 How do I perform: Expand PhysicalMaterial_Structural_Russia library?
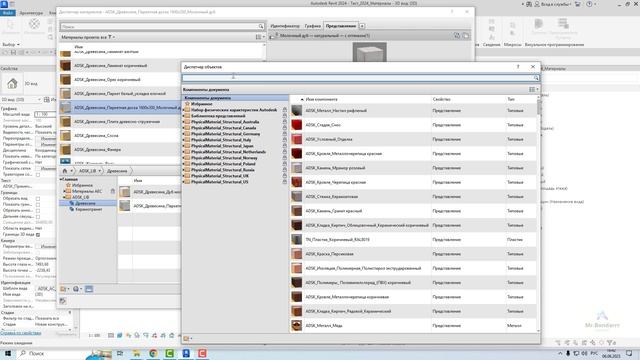[183, 170]
